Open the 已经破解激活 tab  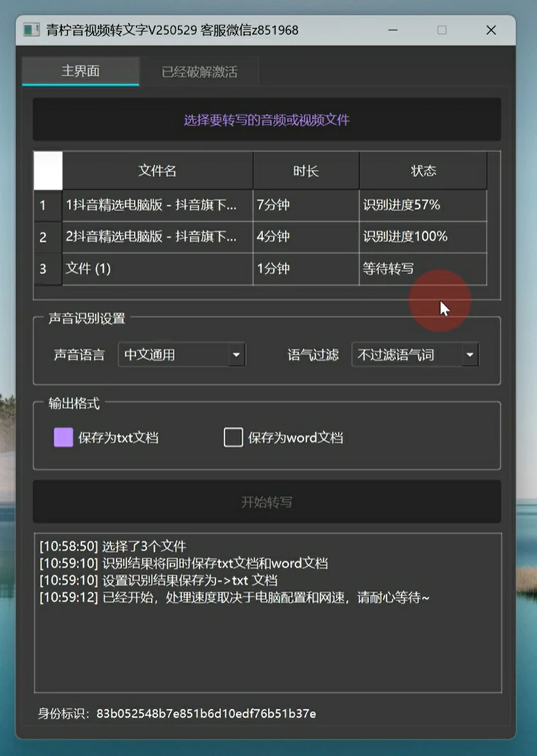tap(199, 72)
